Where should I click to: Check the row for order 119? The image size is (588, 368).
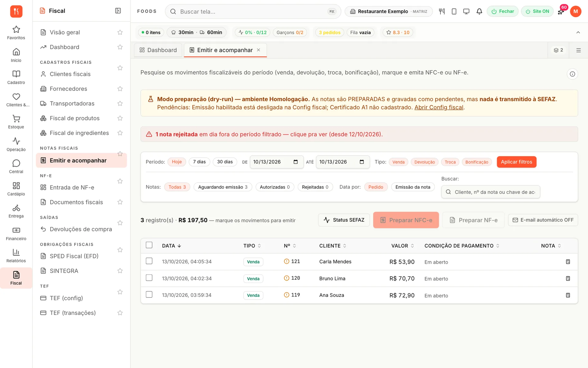pos(149,294)
